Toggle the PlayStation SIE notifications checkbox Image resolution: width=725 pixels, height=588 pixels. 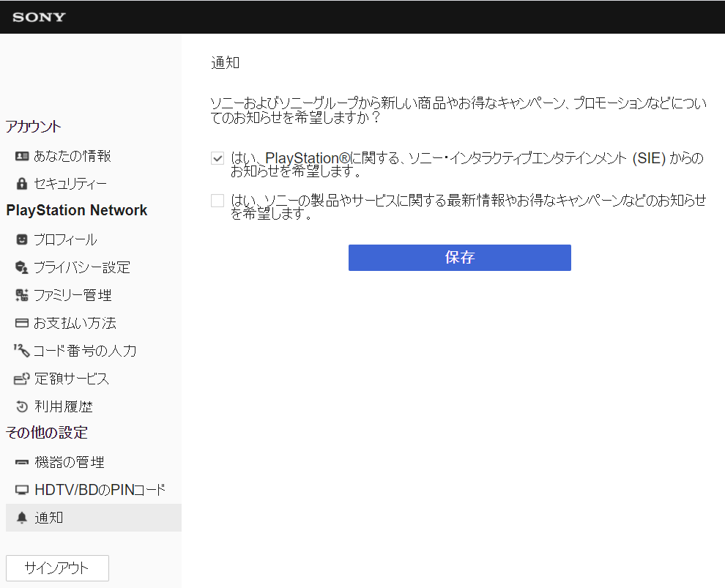coord(218,158)
